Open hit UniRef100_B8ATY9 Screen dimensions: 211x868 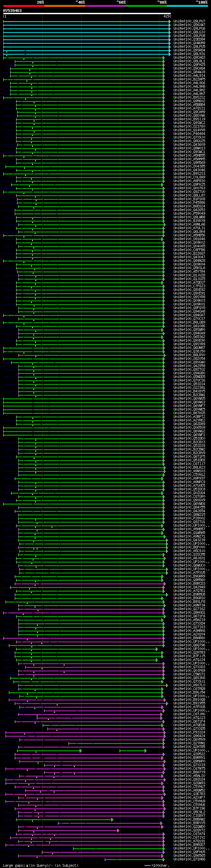[x=189, y=772]
